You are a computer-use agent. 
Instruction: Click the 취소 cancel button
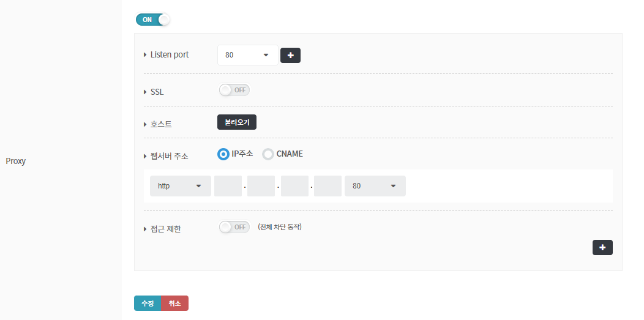pyautogui.click(x=175, y=303)
